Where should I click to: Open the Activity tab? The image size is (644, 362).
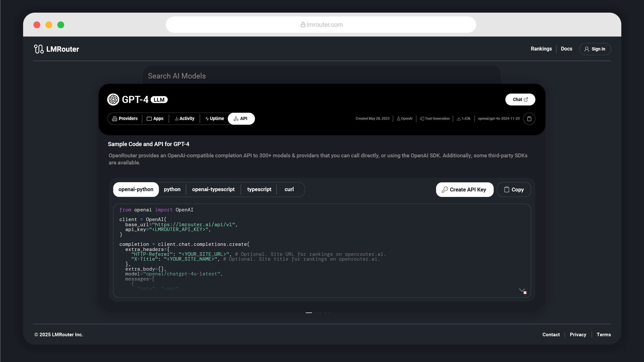pyautogui.click(x=185, y=119)
